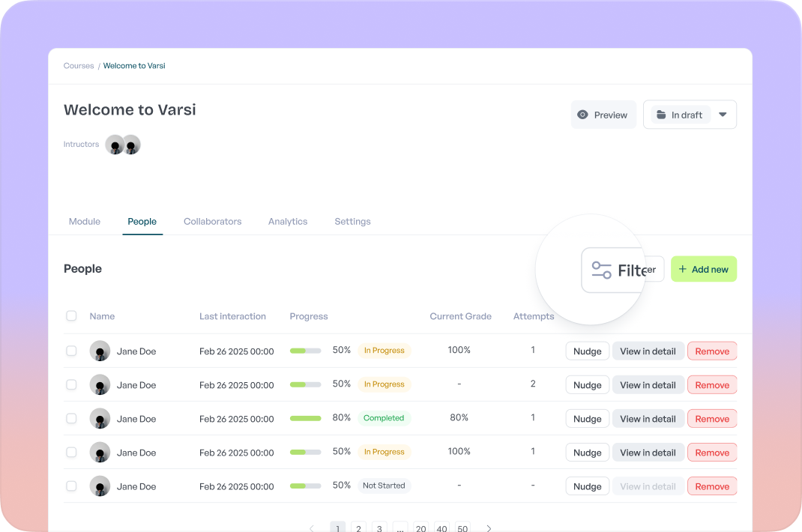Click the avatar in the third Jane Doe row

(x=100, y=419)
